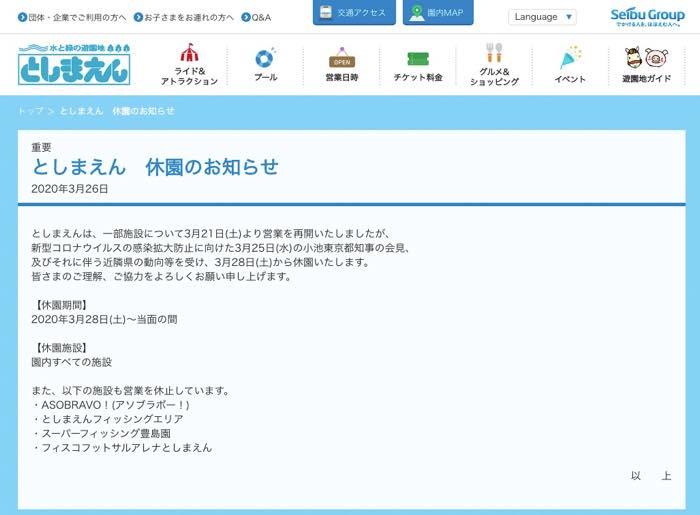Select the イベント menu label
This screenshot has width=700, height=515.
570,79
